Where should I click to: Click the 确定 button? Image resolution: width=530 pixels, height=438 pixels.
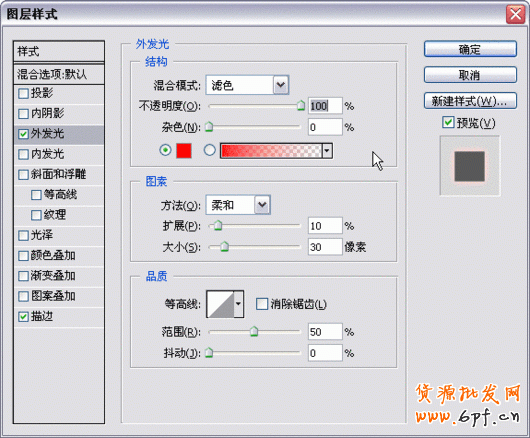click(x=470, y=49)
